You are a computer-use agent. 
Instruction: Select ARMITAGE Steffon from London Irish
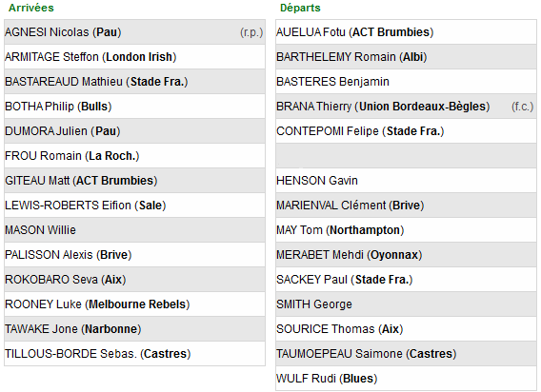coord(134,57)
